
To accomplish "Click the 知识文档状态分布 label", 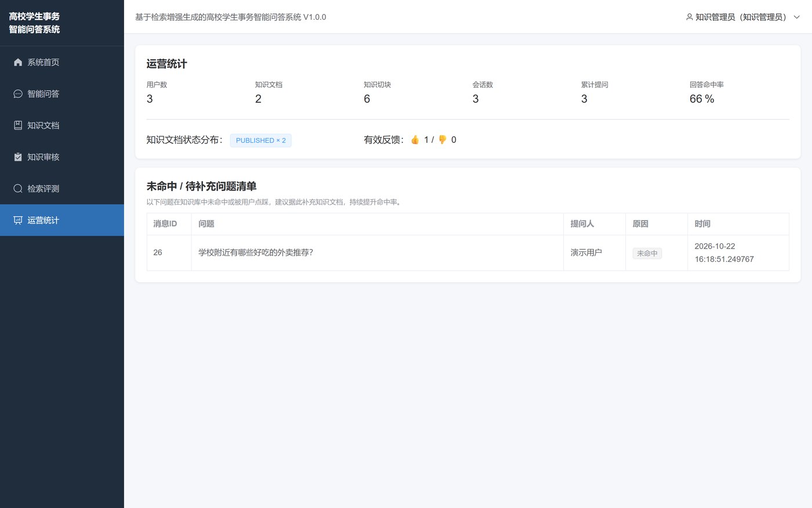I will tap(185, 140).
